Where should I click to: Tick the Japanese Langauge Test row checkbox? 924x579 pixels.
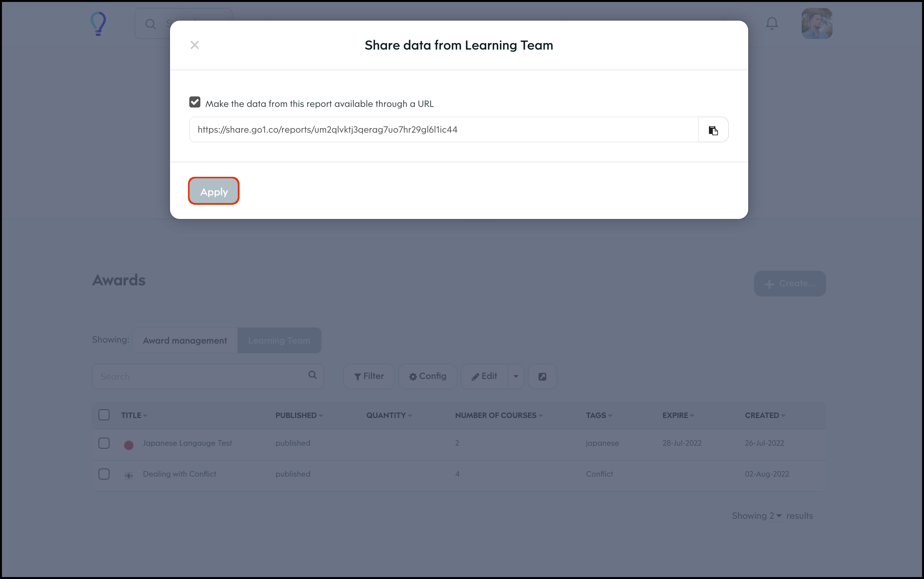click(x=104, y=443)
